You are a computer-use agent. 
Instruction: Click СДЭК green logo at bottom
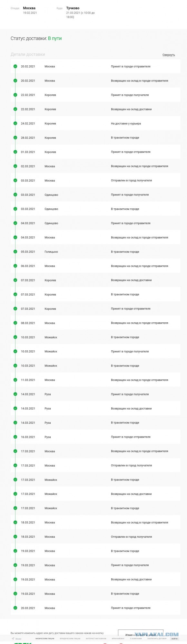(x=23, y=643)
